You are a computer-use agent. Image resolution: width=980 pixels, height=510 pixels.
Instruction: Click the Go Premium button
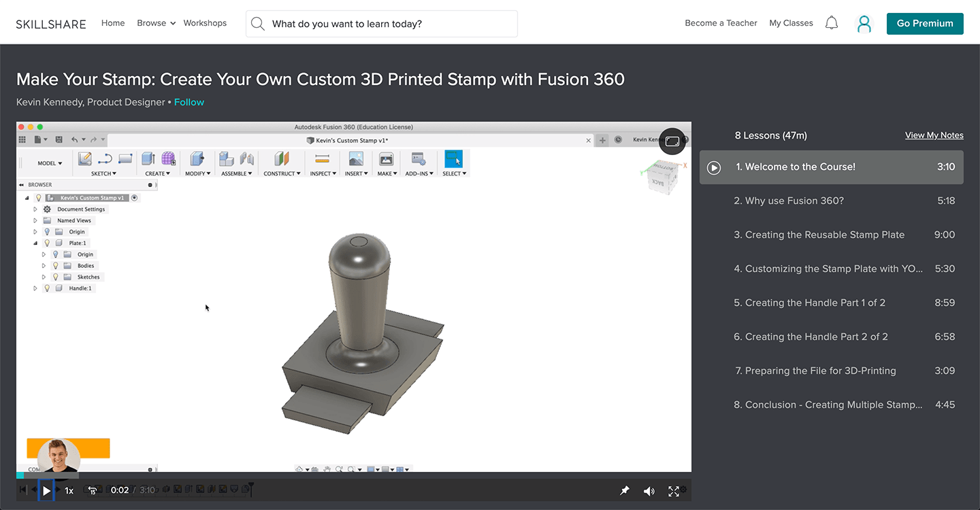(925, 23)
